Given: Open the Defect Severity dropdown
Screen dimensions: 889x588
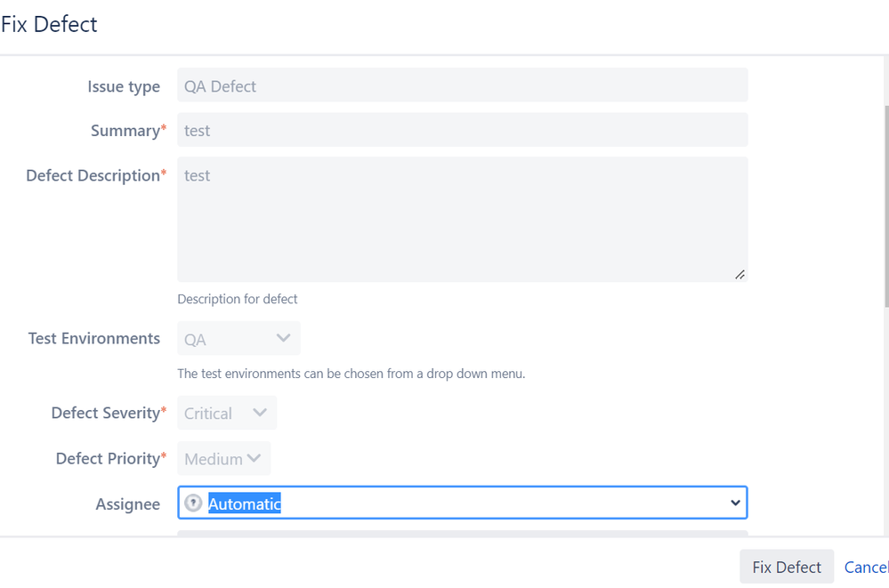Looking at the screenshot, I should point(226,412).
